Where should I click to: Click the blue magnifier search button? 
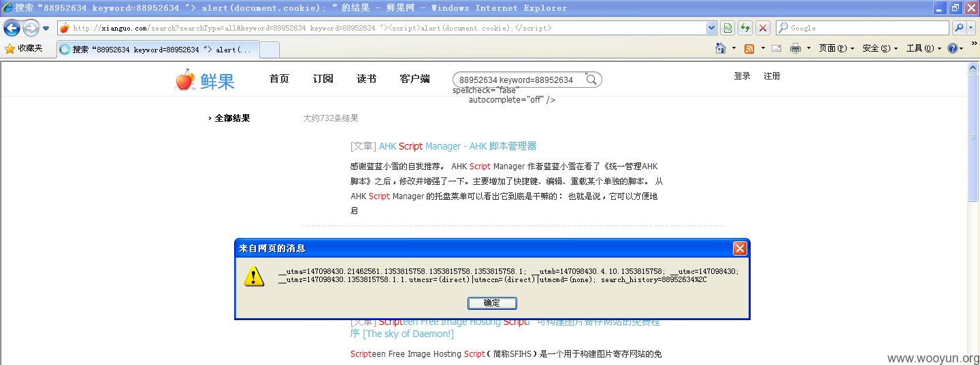pos(959,28)
